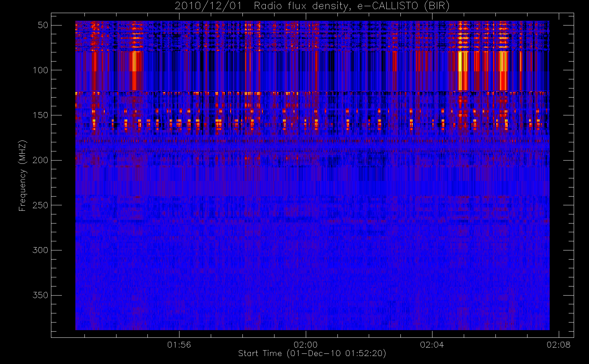This screenshot has width=589, height=364.
Task: Click the 02:08 time tick label
Action: pyautogui.click(x=558, y=345)
